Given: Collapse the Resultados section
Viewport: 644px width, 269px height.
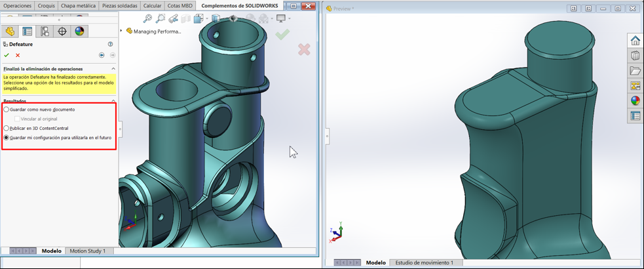Looking at the screenshot, I should pos(113,101).
